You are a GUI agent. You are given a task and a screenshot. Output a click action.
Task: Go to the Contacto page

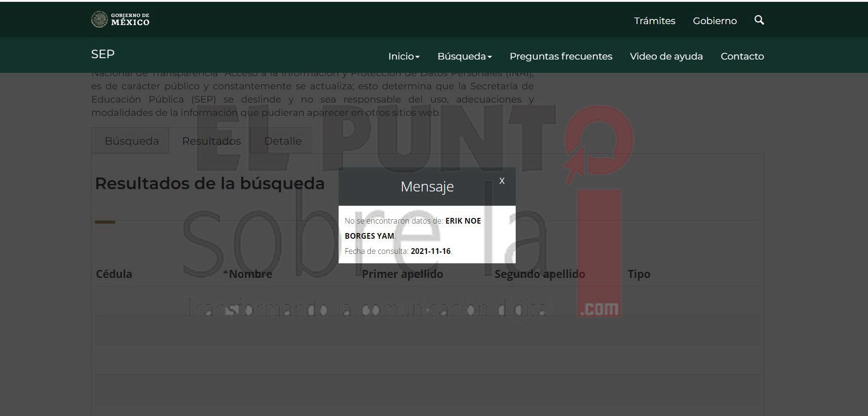pos(742,56)
